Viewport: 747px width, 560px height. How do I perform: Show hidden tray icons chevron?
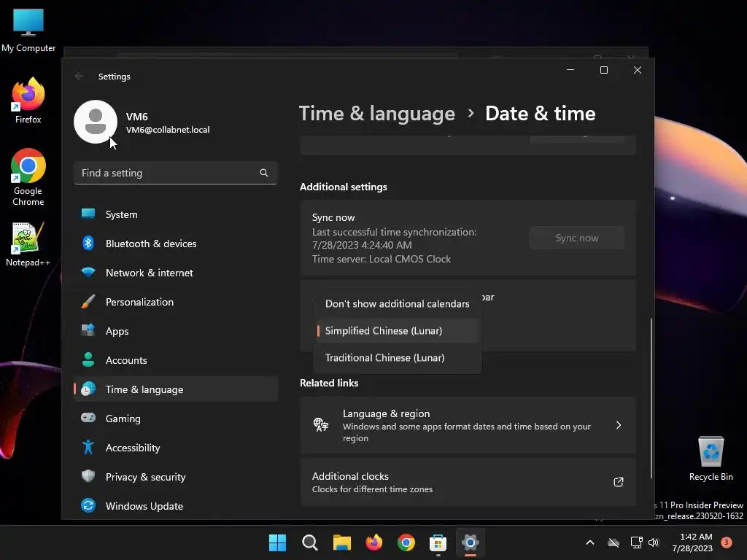(589, 542)
